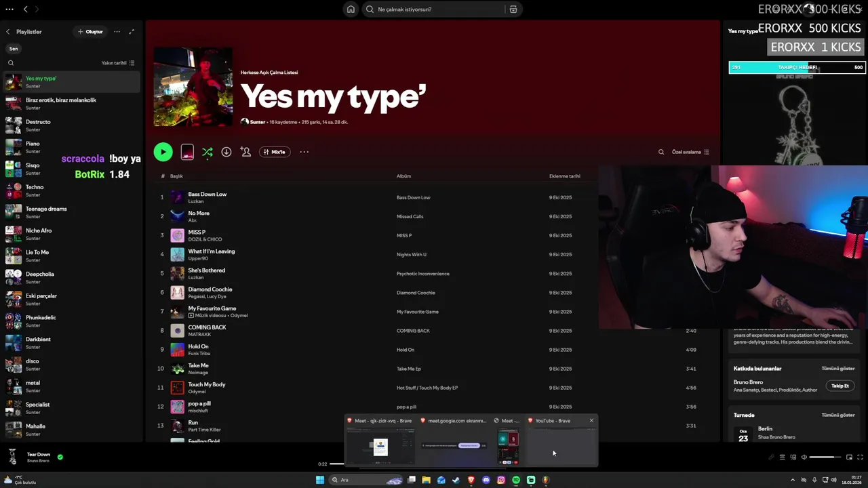Expand the library to full view
This screenshot has height=488, width=868.
(x=132, y=32)
